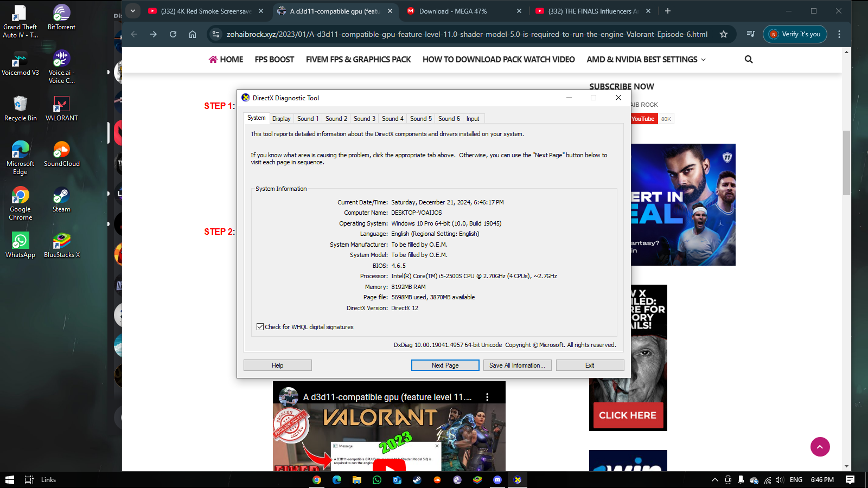Go to Chrome home page
This screenshot has height=488, width=868.
[x=193, y=34]
